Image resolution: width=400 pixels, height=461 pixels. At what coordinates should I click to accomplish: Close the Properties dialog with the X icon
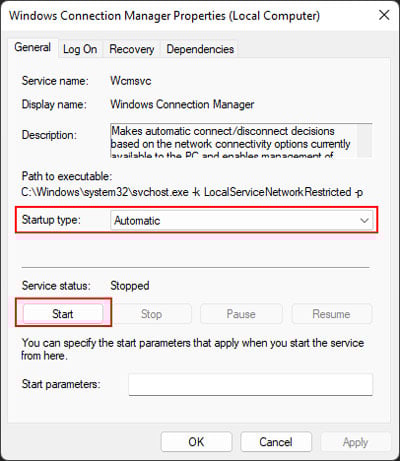[x=384, y=15]
